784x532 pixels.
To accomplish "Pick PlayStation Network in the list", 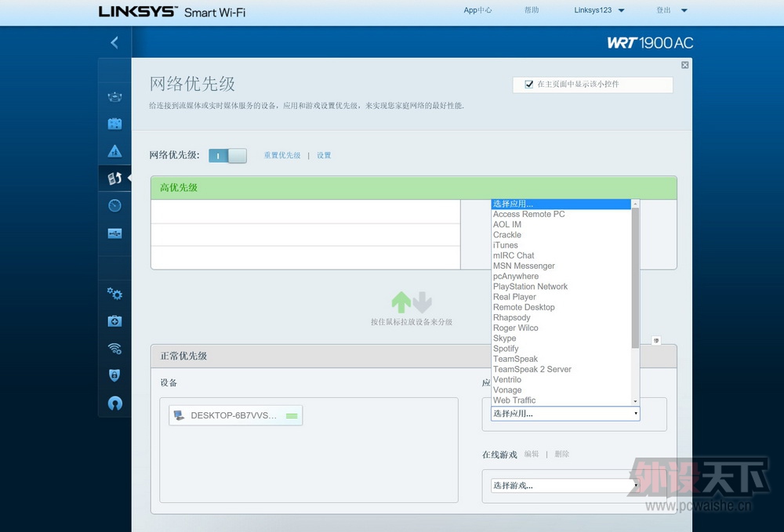I will pyautogui.click(x=561, y=287).
